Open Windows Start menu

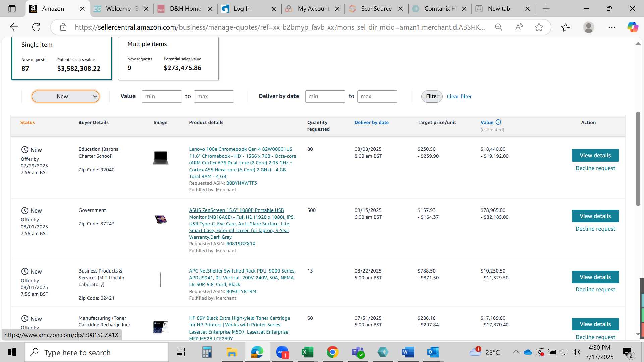click(x=12, y=352)
